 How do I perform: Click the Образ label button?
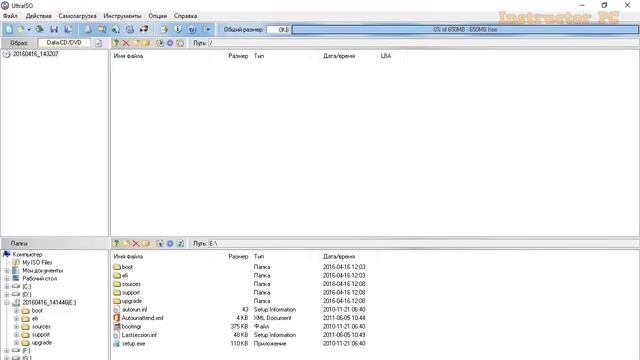(19, 43)
